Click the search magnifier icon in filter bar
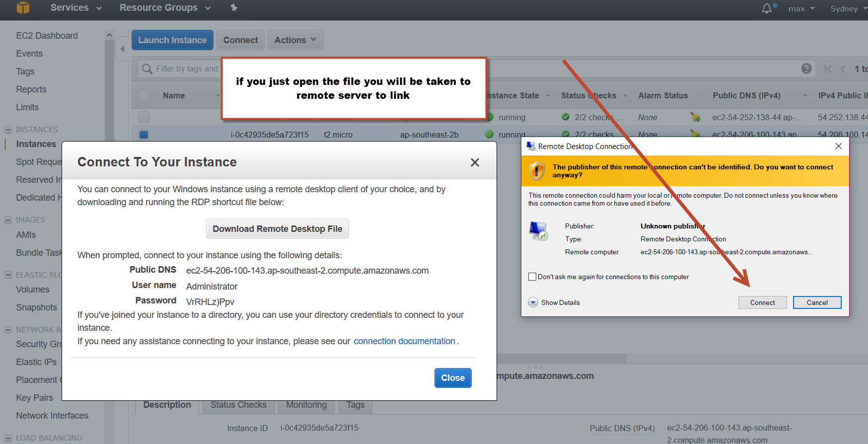This screenshot has width=868, height=444. 147,69
